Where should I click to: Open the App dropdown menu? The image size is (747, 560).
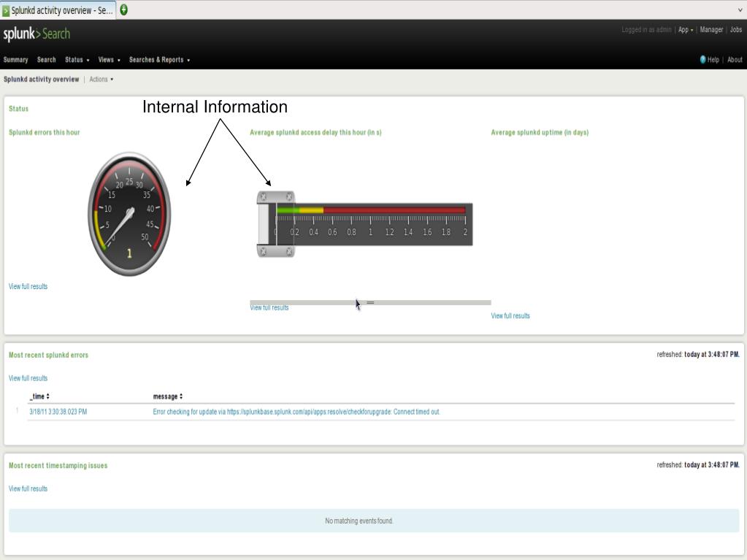pos(686,29)
